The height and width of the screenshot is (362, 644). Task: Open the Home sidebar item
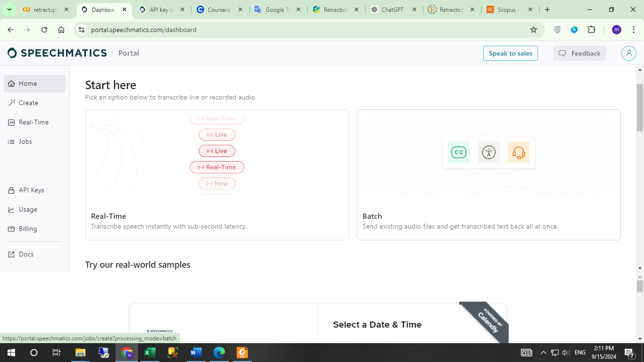[34, 83]
